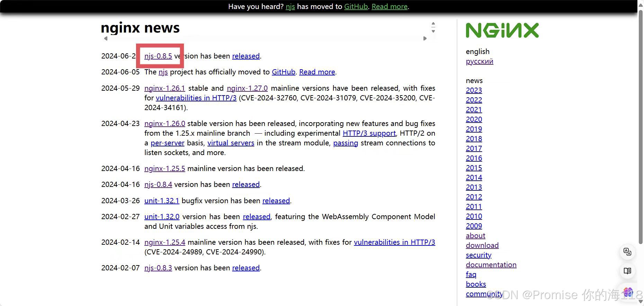The width and height of the screenshot is (644, 306).
Task: Open the njs link in top banner
Action: click(x=290, y=7)
